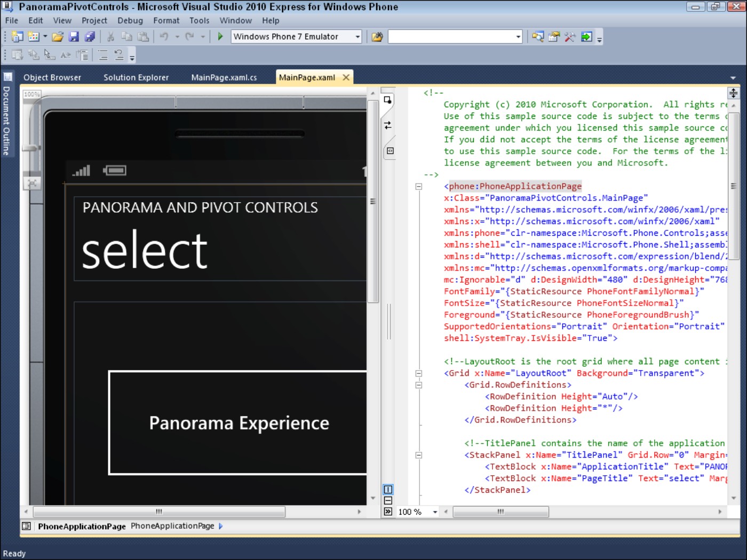The height and width of the screenshot is (560, 747).
Task: Open the Toolbox hammer and wrench icon
Action: (x=570, y=36)
